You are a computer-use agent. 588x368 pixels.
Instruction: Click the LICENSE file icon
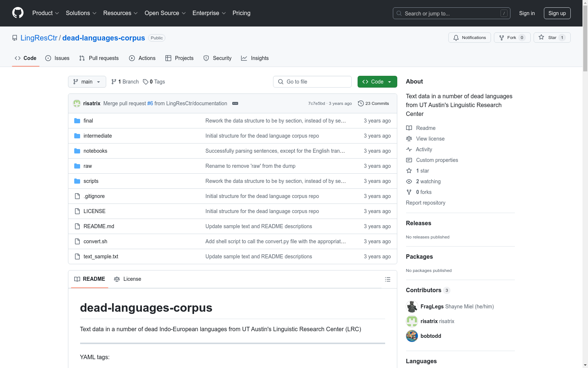tap(77, 211)
